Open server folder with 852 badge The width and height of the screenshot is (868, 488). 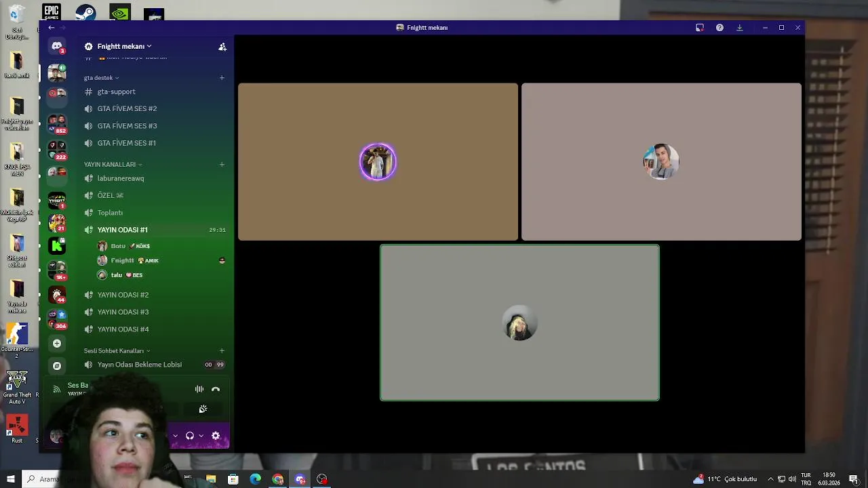[57, 124]
